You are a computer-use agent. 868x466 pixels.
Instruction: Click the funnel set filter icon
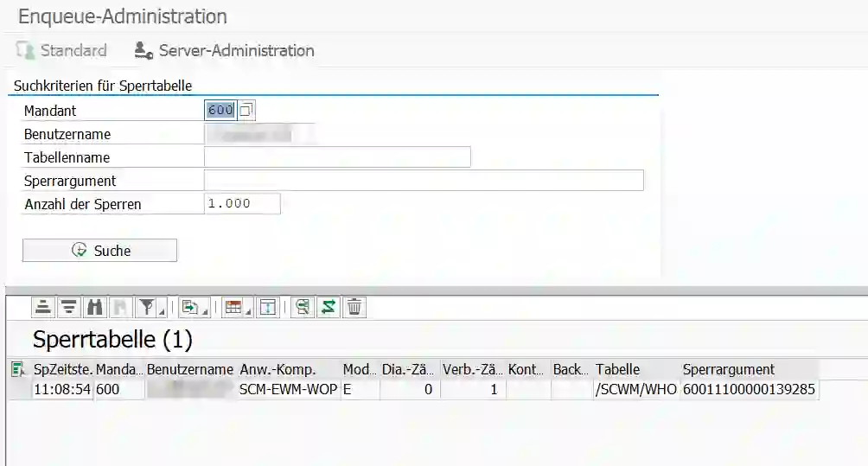[x=146, y=307]
